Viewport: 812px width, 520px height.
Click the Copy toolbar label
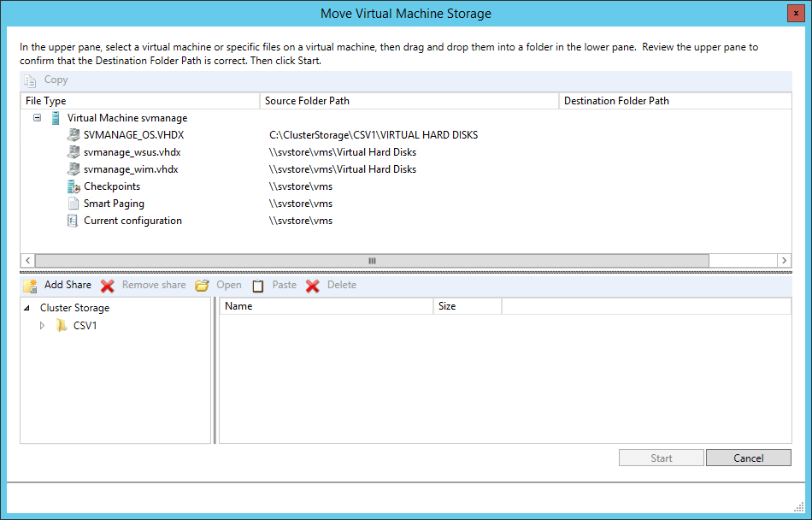56,80
